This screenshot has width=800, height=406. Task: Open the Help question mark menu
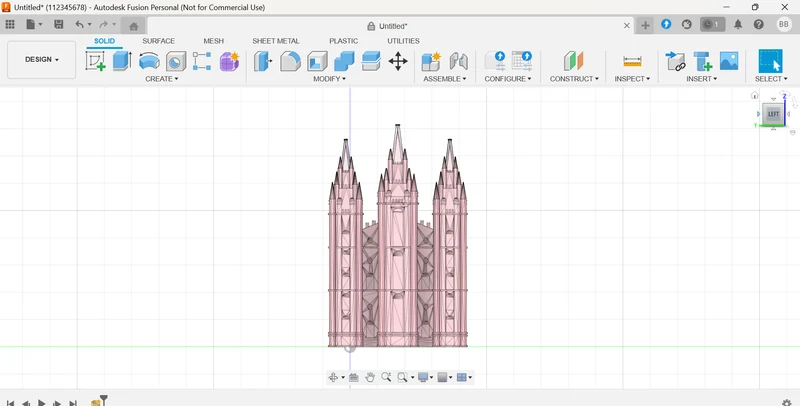759,24
